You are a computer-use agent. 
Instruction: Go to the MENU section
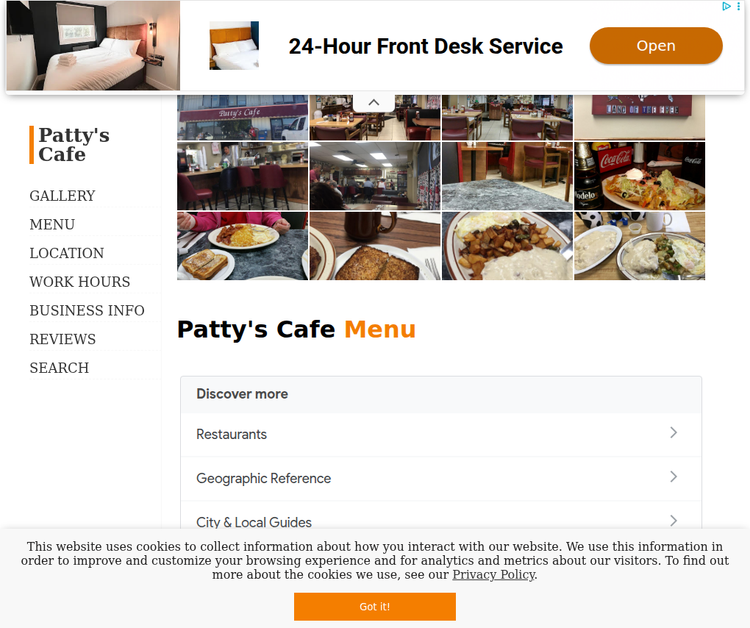click(52, 224)
